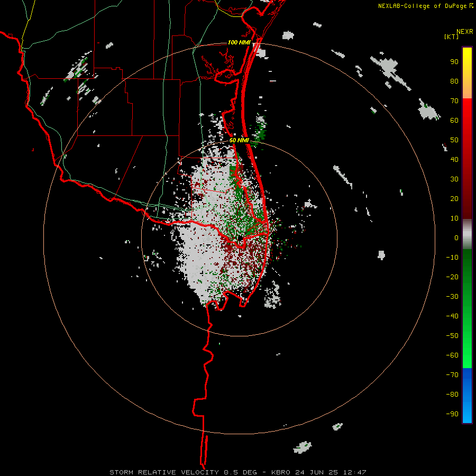This screenshot has width=476, height=476.
Task: Click the 90 value on the velocity scale
Action: tap(454, 62)
